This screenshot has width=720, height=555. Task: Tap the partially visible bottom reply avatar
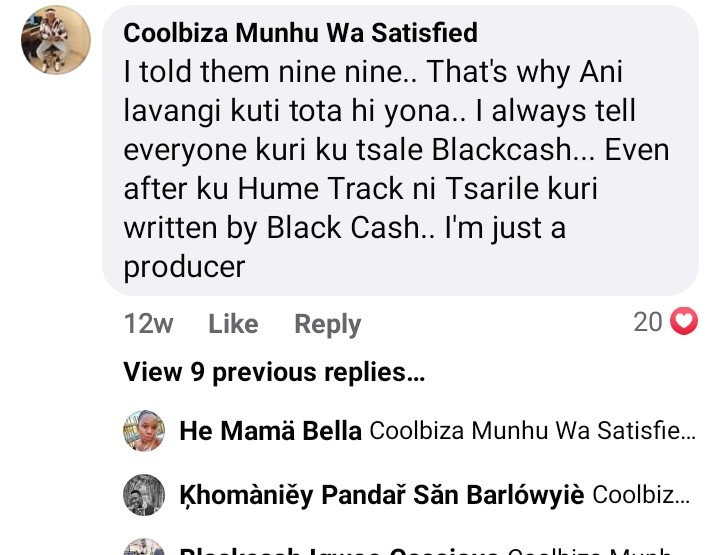coord(144,547)
